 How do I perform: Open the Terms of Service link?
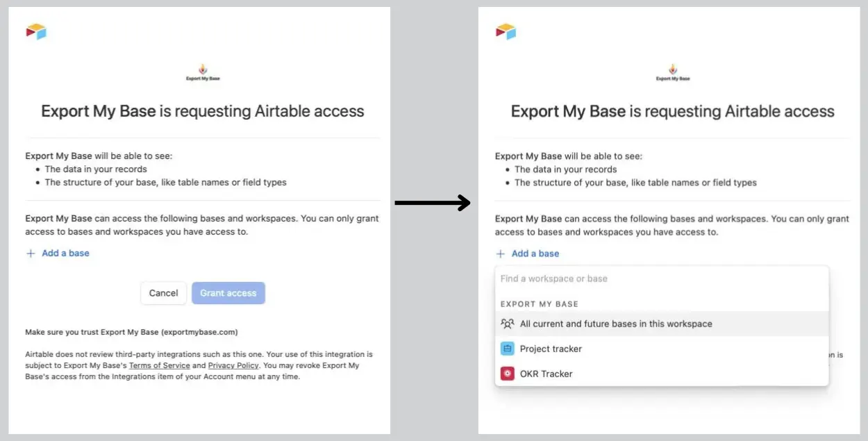coord(159,365)
